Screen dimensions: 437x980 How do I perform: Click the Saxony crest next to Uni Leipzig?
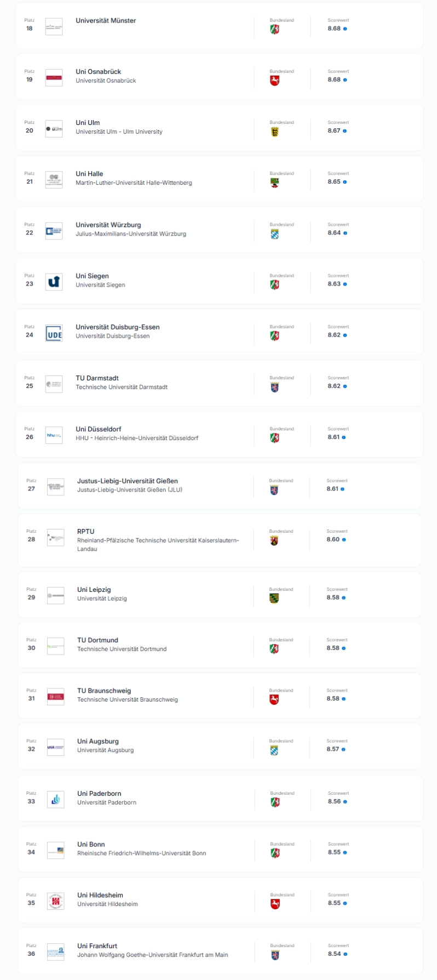pos(274,599)
